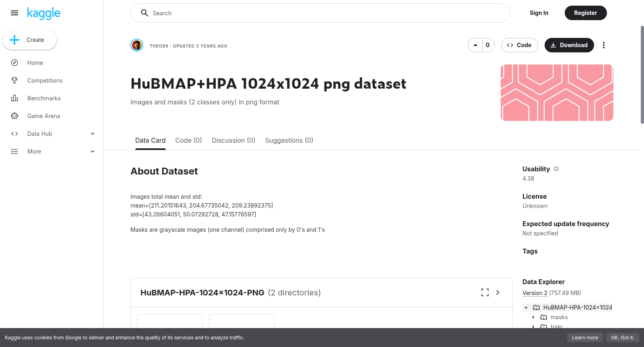644x347 pixels.
Task: Click the Usability info icon
Action: 556,169
